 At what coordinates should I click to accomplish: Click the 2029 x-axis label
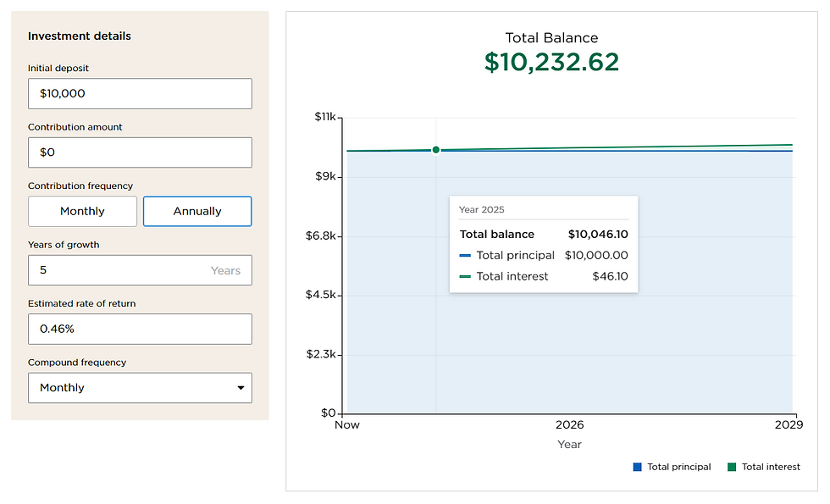(788, 425)
